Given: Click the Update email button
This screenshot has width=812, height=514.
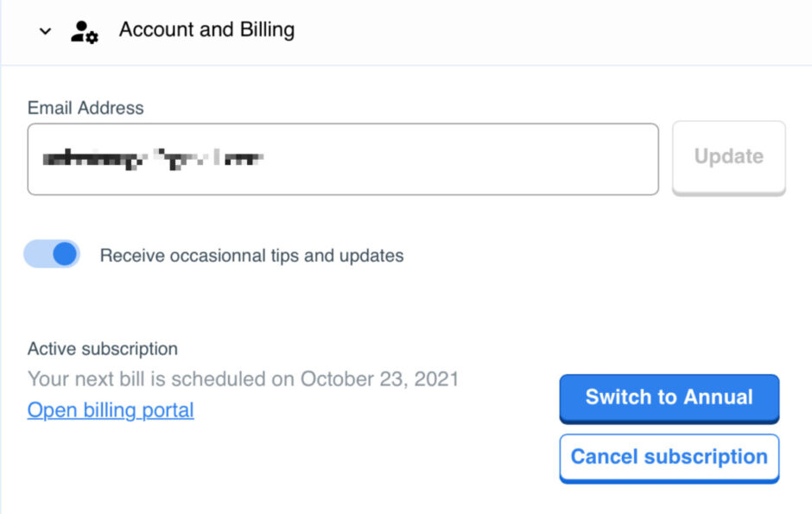Looking at the screenshot, I should [x=728, y=158].
